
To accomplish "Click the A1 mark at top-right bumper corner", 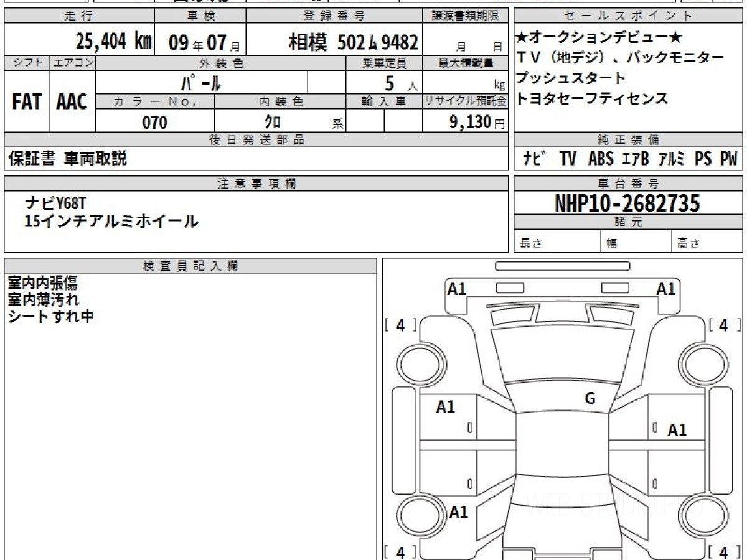I will (665, 289).
